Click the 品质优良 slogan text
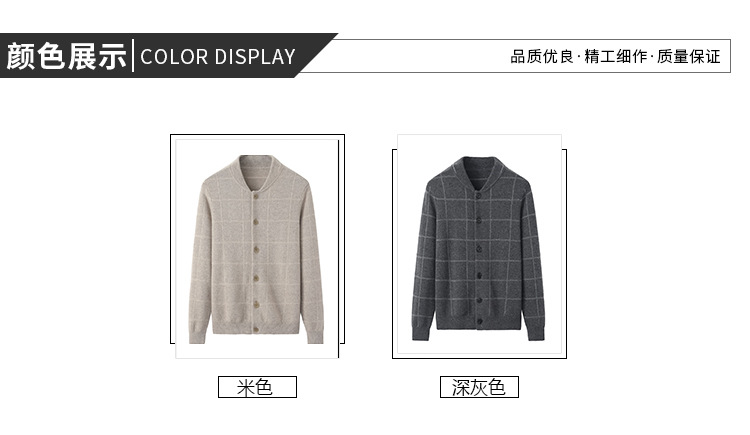The width and height of the screenshot is (750, 435). 542,56
